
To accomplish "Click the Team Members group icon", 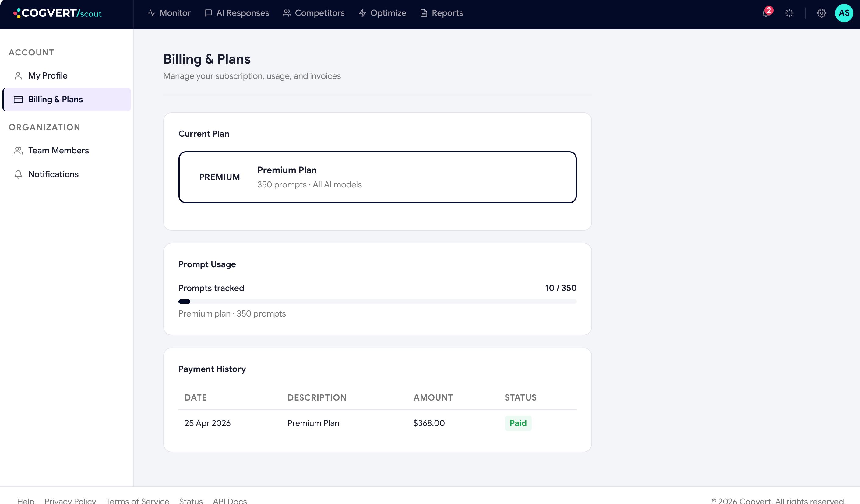I will coord(19,151).
